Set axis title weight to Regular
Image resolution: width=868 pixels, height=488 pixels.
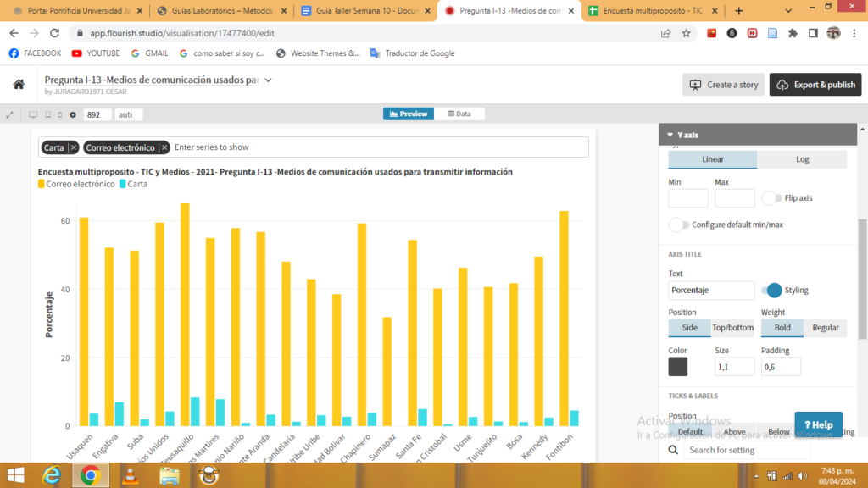[826, 328]
